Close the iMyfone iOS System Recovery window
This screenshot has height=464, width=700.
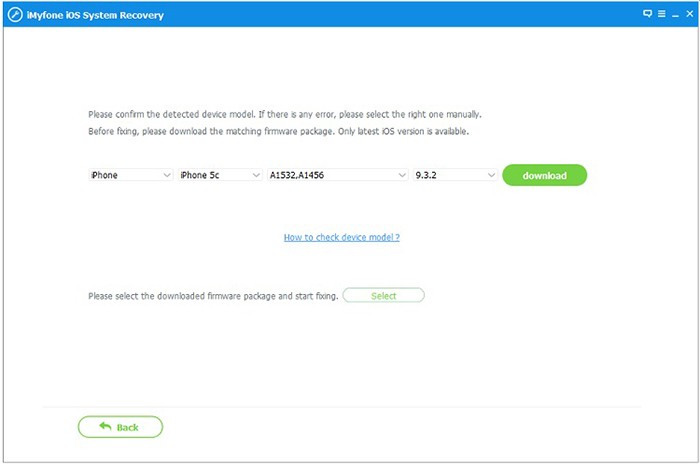point(690,14)
